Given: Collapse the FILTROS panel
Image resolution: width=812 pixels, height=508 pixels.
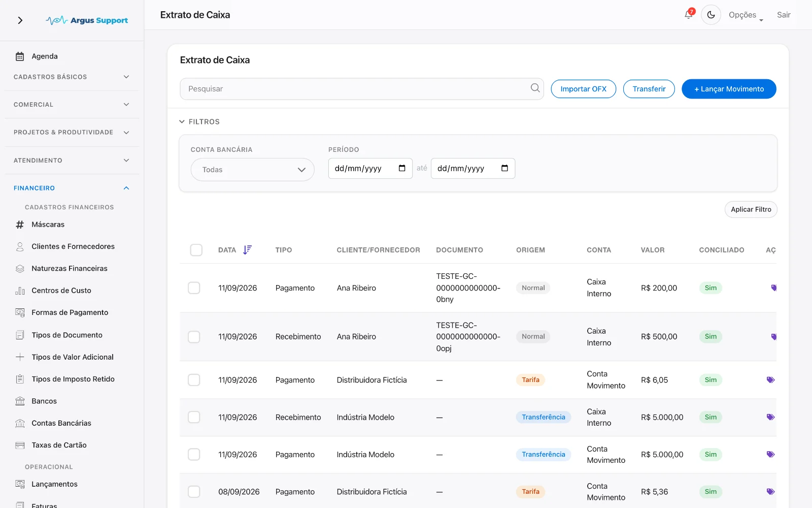Looking at the screenshot, I should [199, 122].
